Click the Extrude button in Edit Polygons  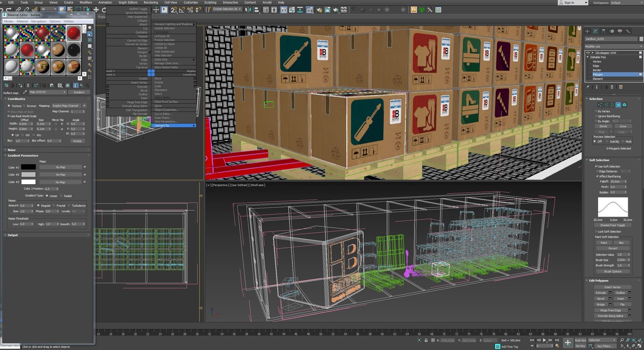point(601,293)
